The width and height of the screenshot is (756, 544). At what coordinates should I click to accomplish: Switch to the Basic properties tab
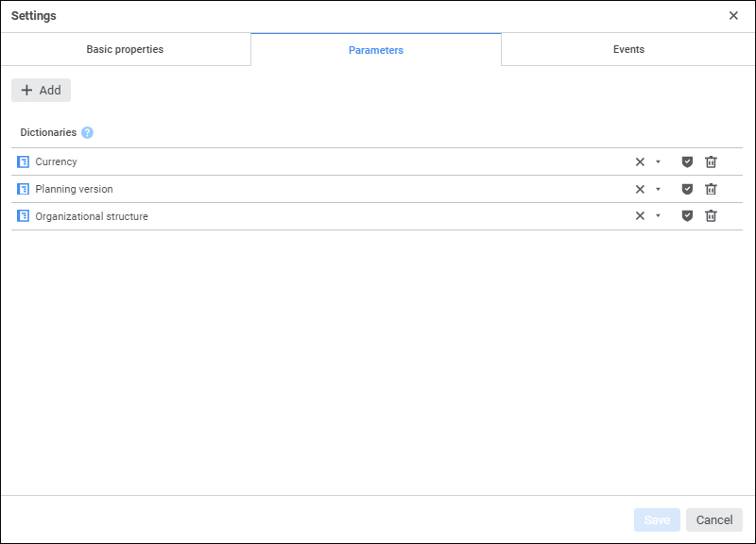(x=125, y=49)
